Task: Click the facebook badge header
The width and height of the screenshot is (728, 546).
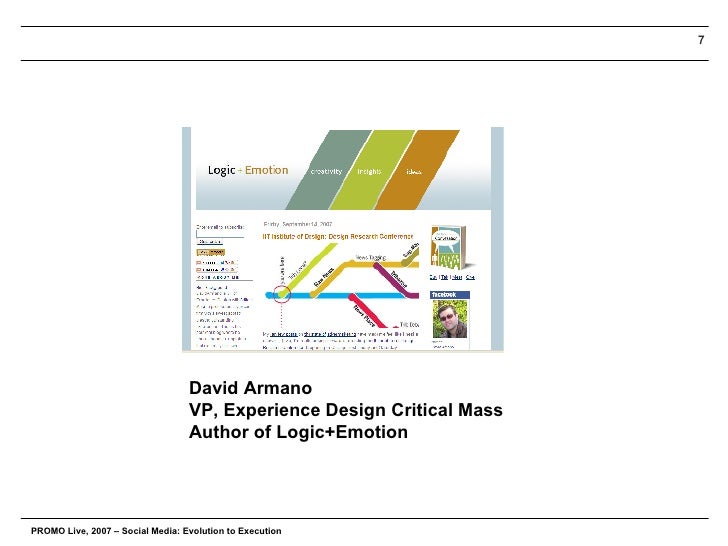Action: click(x=450, y=295)
